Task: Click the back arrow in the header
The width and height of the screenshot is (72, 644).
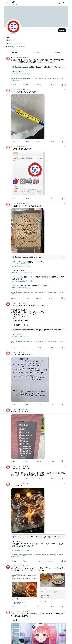Action: (x=7, y=3)
